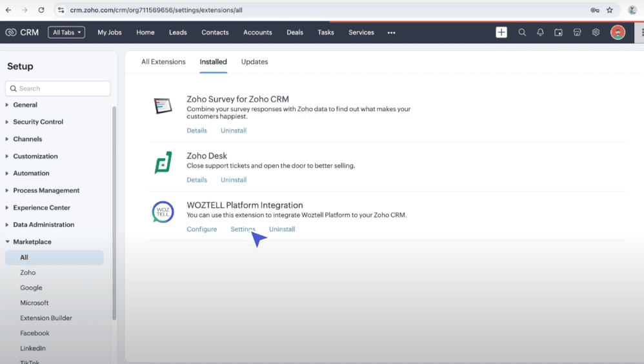Expand the Customization section
The image size is (644, 364).
point(35,156)
